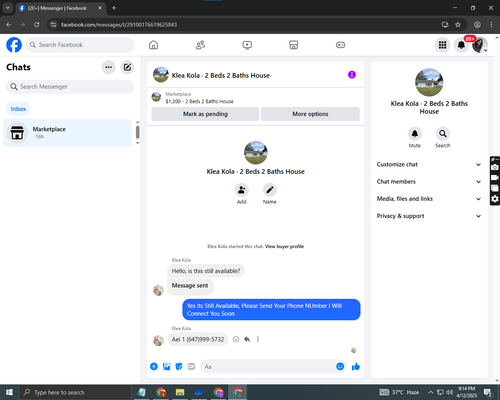The width and height of the screenshot is (500, 400).
Task: Open more options for phone number message
Action: [258, 339]
